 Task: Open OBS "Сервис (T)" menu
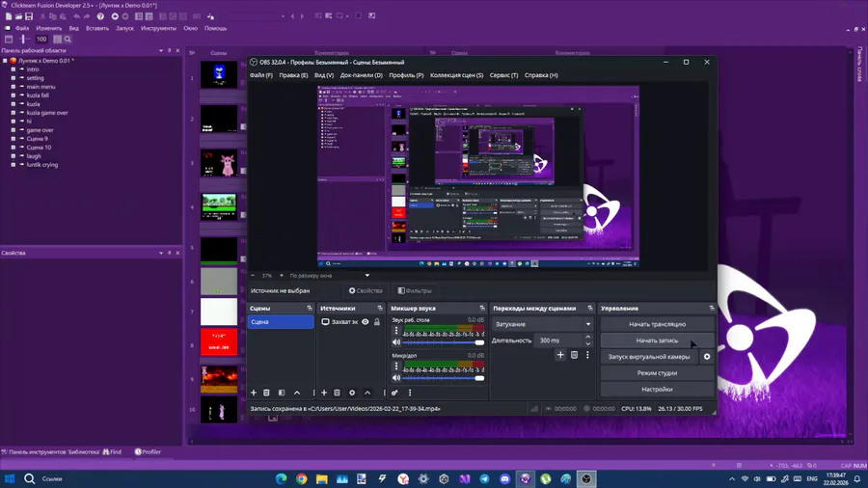(503, 75)
